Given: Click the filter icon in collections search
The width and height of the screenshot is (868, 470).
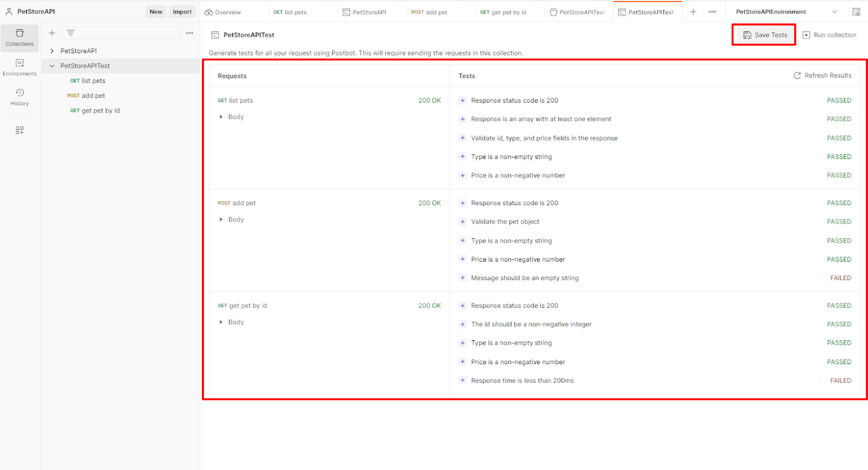Looking at the screenshot, I should point(71,33).
